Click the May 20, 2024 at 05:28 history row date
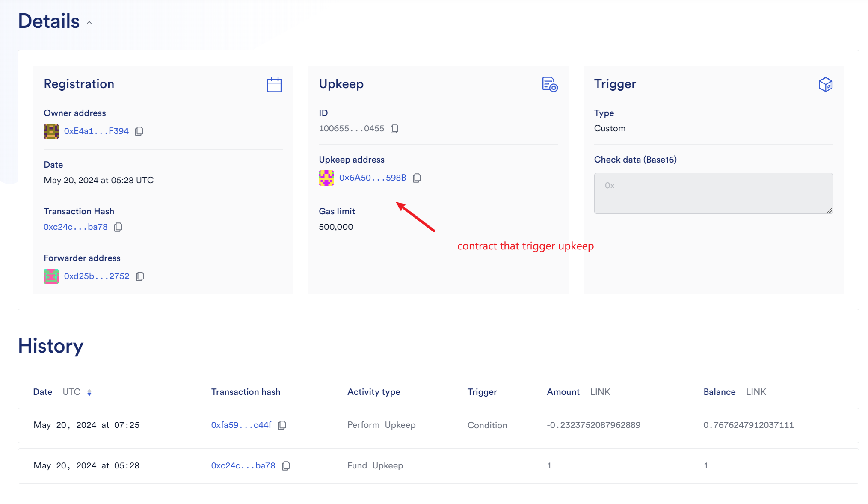This screenshot has height=504, width=868. coord(86,466)
